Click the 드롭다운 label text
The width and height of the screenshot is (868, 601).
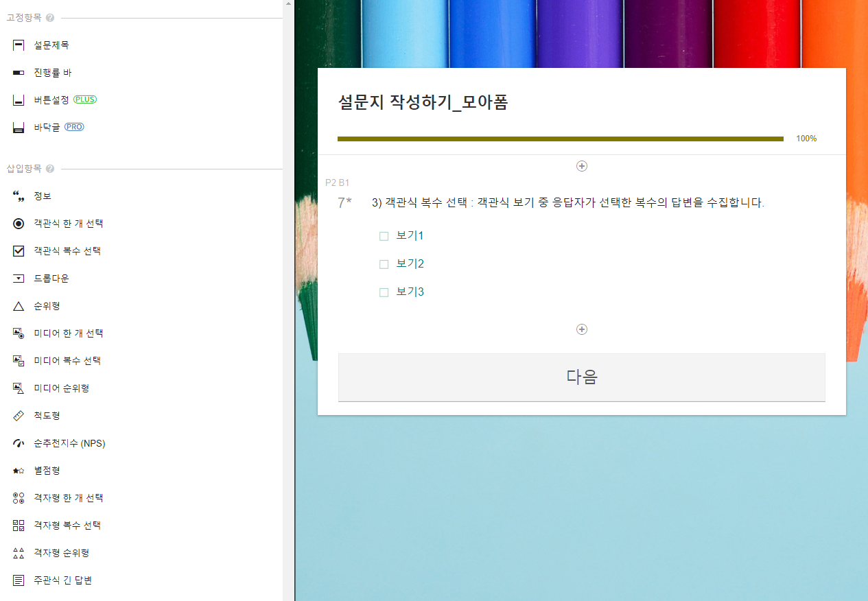tap(51, 279)
